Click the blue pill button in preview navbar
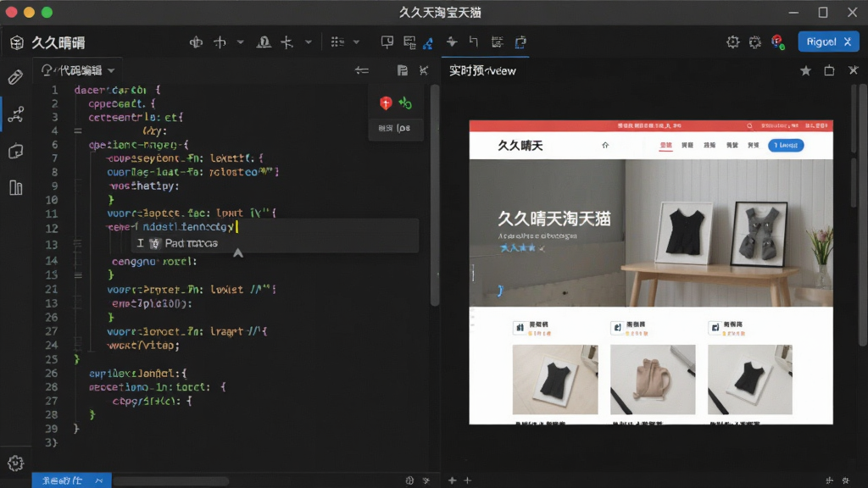868x488 pixels. [786, 145]
